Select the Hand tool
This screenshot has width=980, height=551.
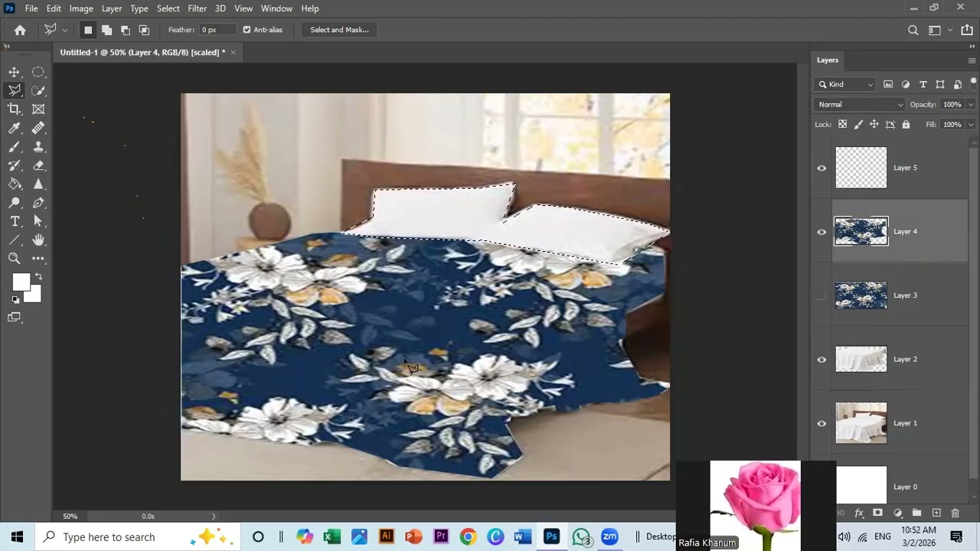click(38, 240)
